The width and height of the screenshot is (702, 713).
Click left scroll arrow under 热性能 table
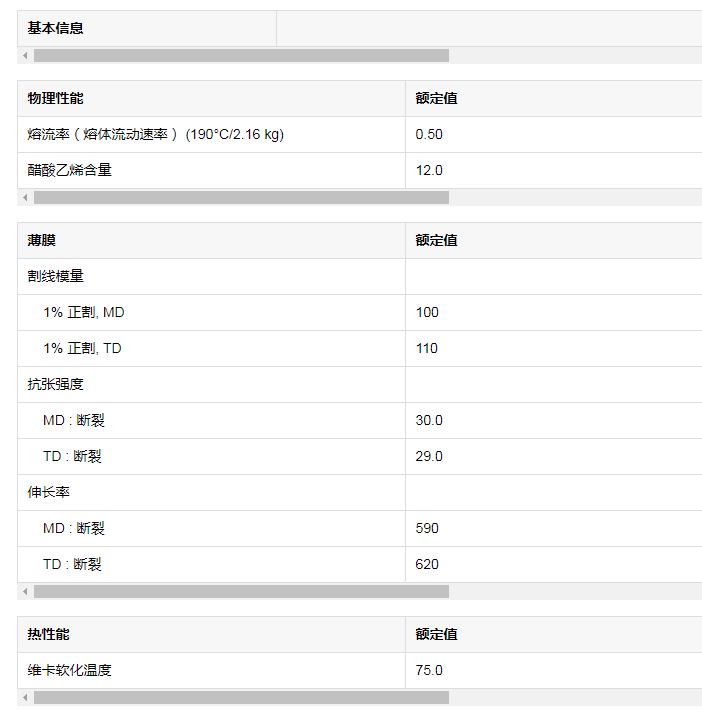coord(25,698)
